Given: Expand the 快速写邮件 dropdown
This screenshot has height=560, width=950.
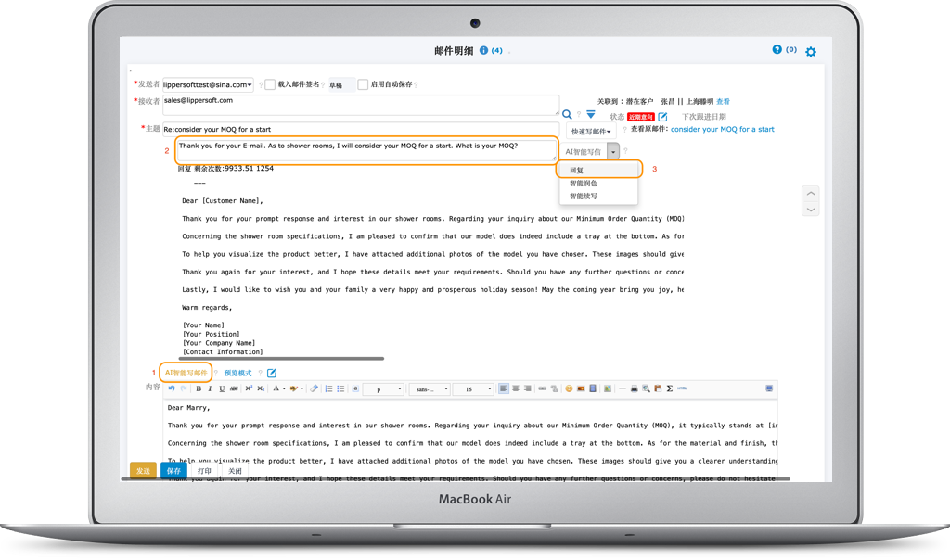Looking at the screenshot, I should click(592, 132).
